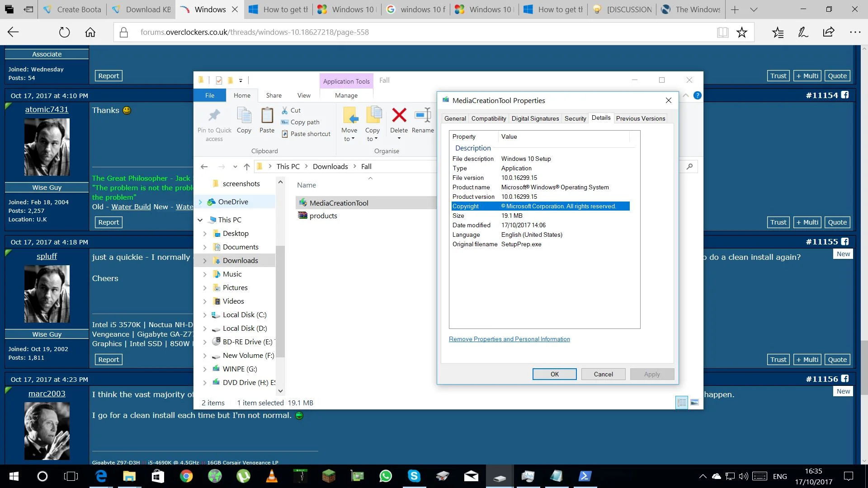Expand Local Disk (C:) node
The height and width of the screenshot is (488, 868).
click(x=205, y=315)
